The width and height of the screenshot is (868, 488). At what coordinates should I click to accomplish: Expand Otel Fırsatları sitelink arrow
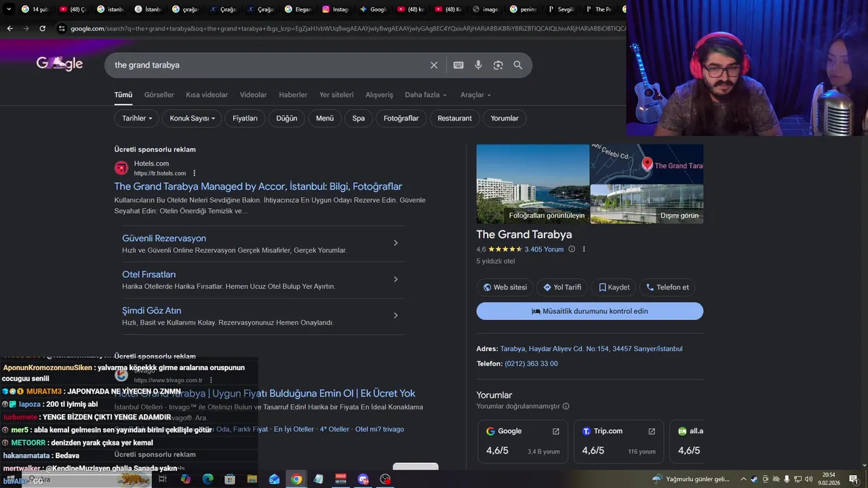(396, 279)
